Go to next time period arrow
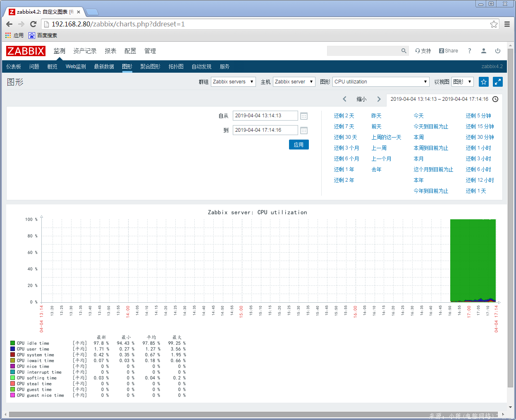The height and width of the screenshot is (420, 516). (379, 99)
